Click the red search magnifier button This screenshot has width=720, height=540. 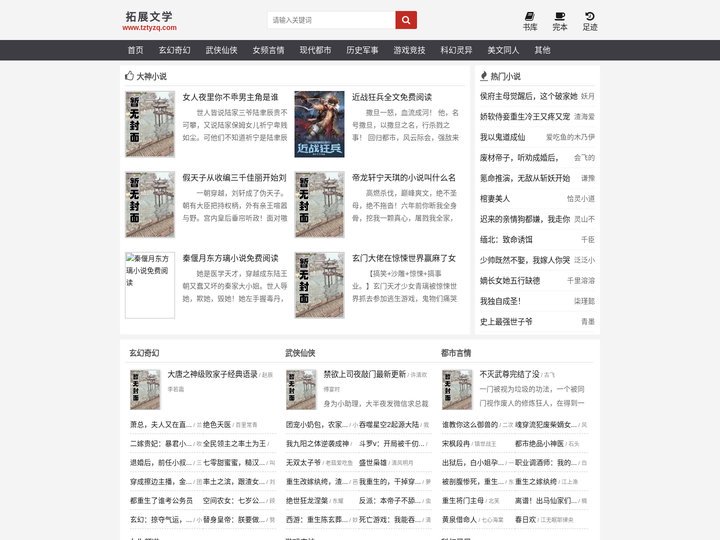click(x=406, y=20)
